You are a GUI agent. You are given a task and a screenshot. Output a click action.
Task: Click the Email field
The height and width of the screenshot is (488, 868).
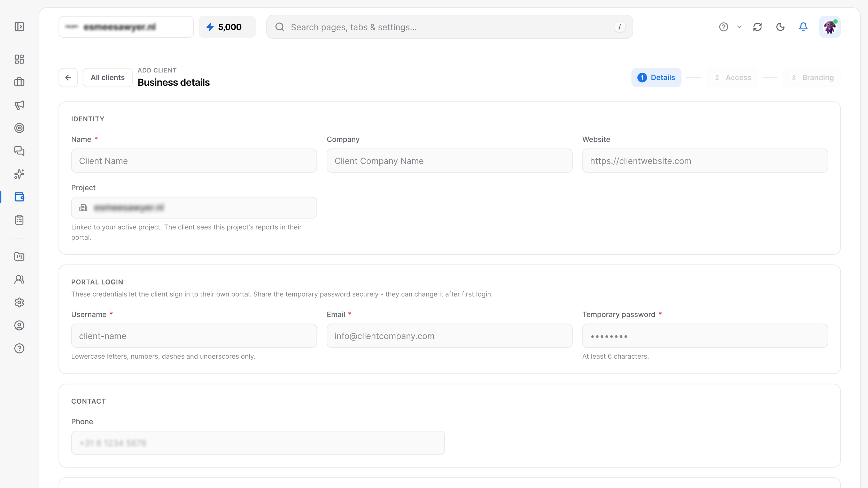click(x=449, y=336)
